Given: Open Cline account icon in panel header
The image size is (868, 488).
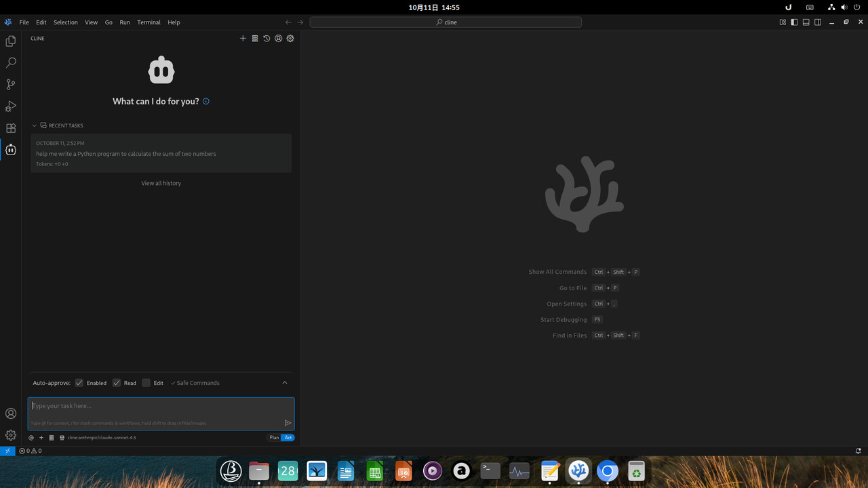Looking at the screenshot, I should point(278,39).
